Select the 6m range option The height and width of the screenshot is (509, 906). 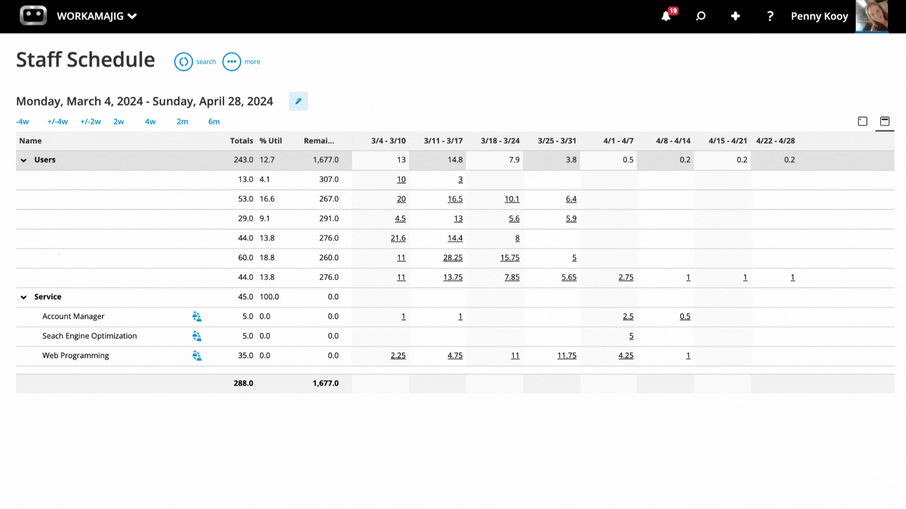tap(213, 122)
